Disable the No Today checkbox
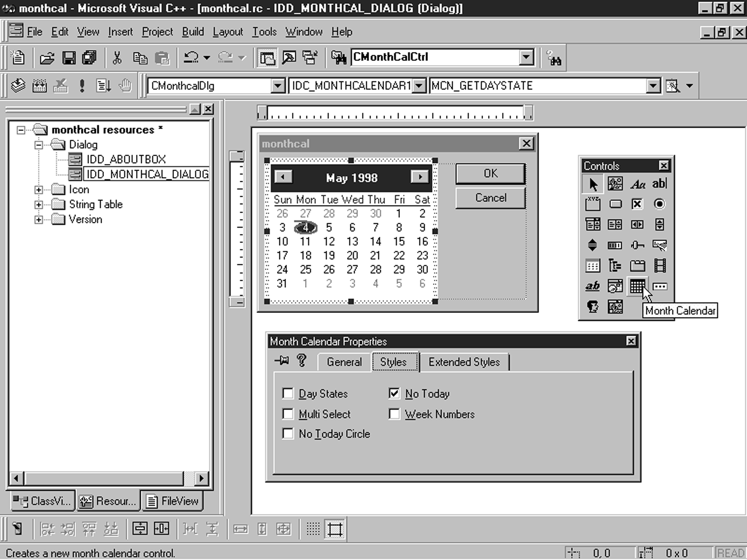 coord(394,393)
